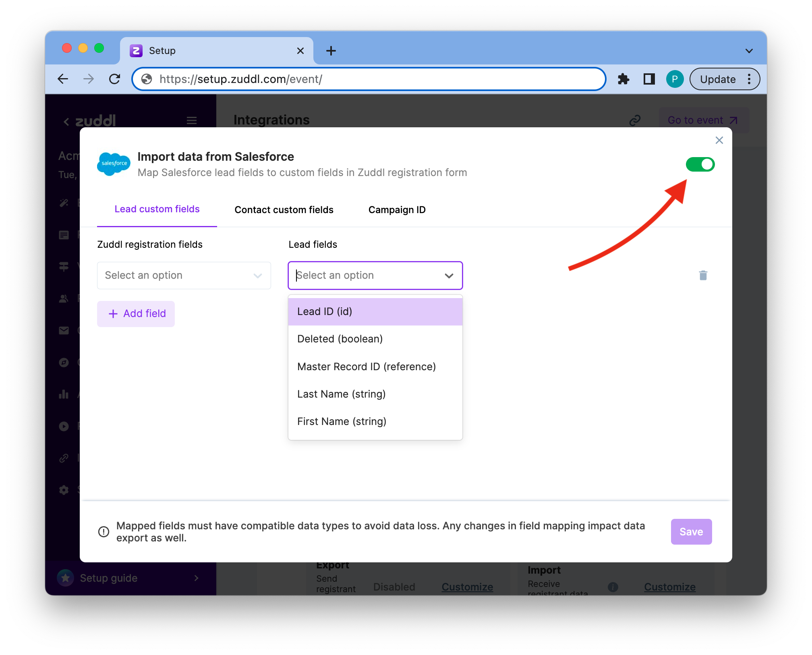Screen dimensions: 812x655
Task: Open the browser side panel icon
Action: (649, 79)
